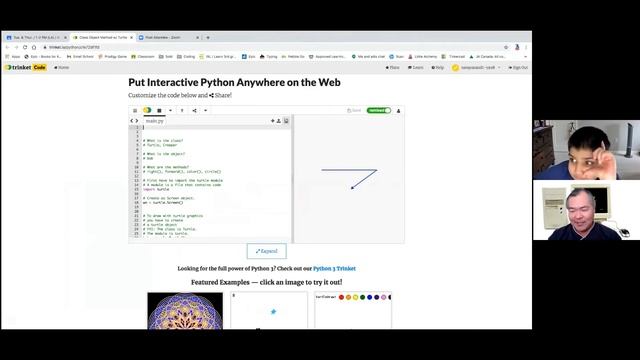Open the share options dropdown arrow
This screenshot has height=360, width=640.
click(205, 111)
